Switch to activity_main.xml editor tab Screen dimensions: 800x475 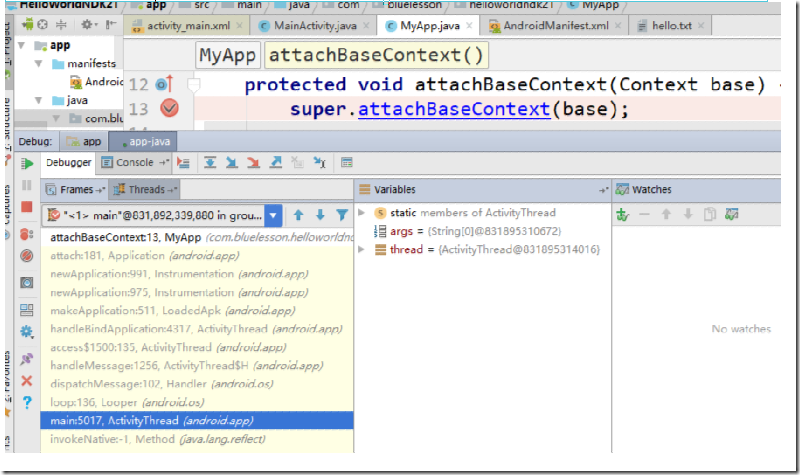coord(187,26)
